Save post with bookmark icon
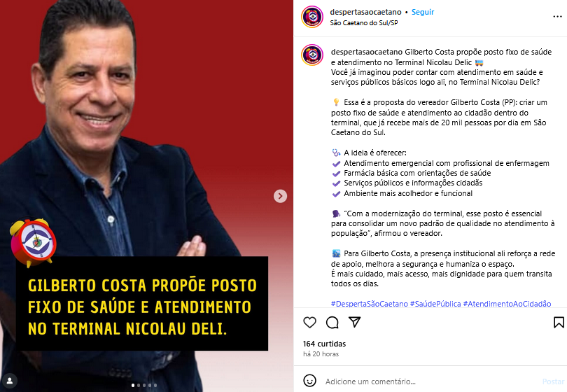This screenshot has width=567, height=392. click(559, 322)
